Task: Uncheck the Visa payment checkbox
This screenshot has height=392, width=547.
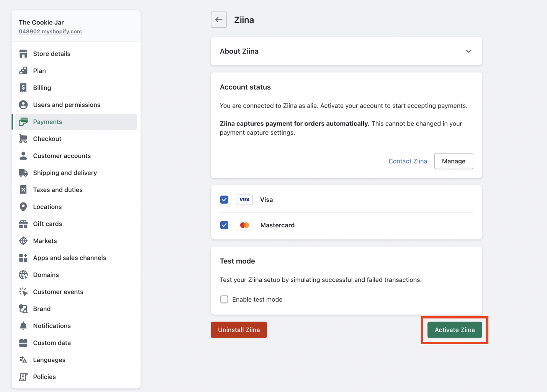Action: tap(224, 199)
